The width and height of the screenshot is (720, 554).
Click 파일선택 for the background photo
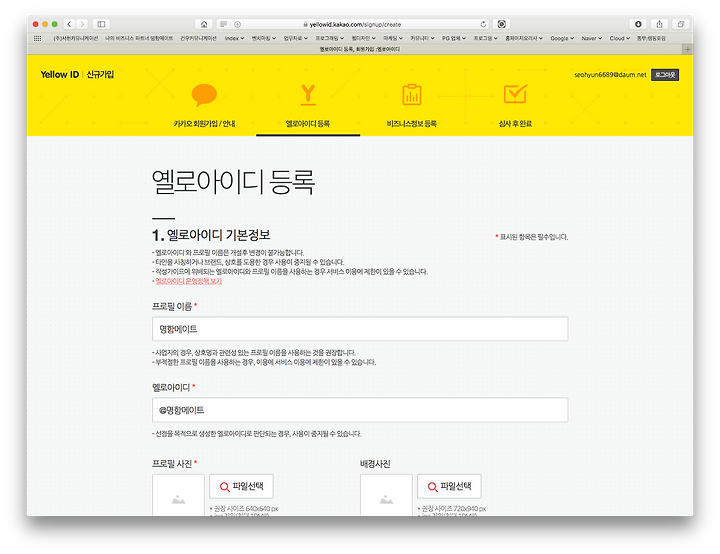(449, 486)
